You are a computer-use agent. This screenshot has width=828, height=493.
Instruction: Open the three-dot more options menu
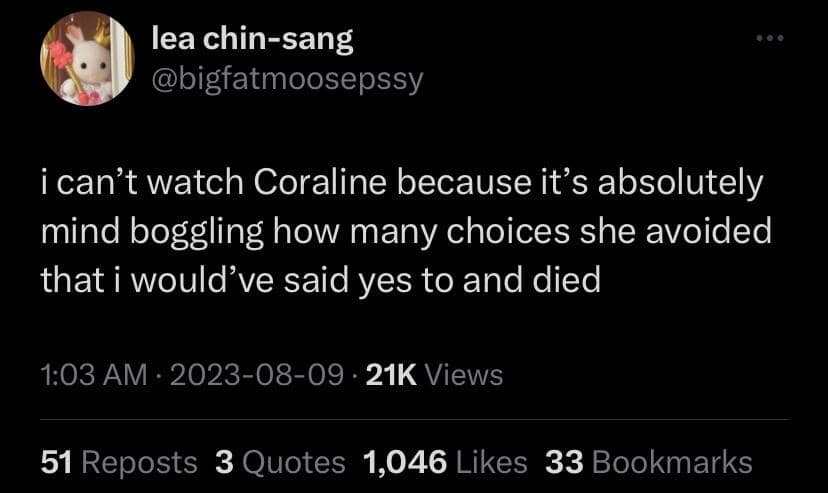click(772, 40)
